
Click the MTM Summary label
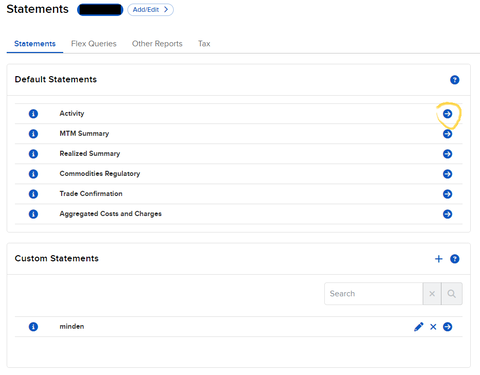click(84, 134)
